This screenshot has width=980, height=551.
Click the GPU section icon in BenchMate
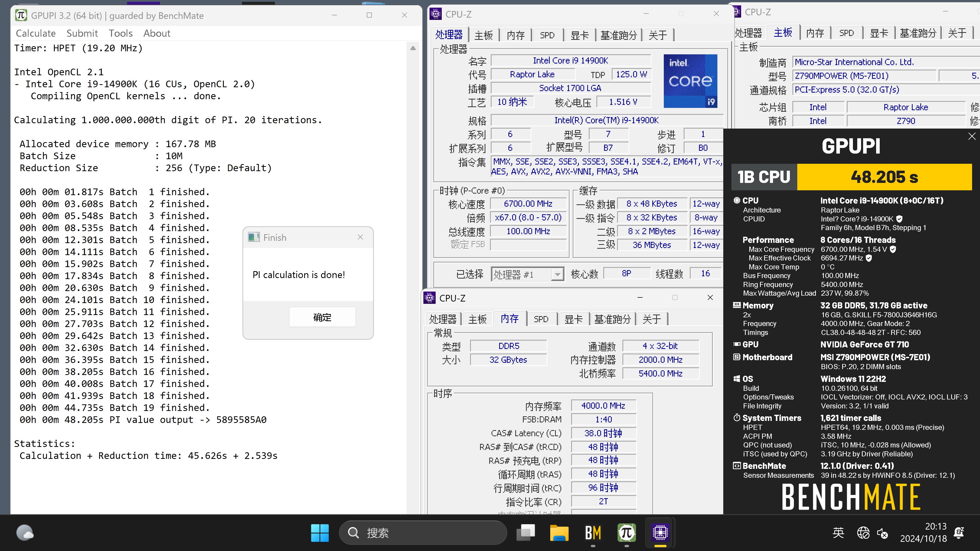click(x=737, y=344)
